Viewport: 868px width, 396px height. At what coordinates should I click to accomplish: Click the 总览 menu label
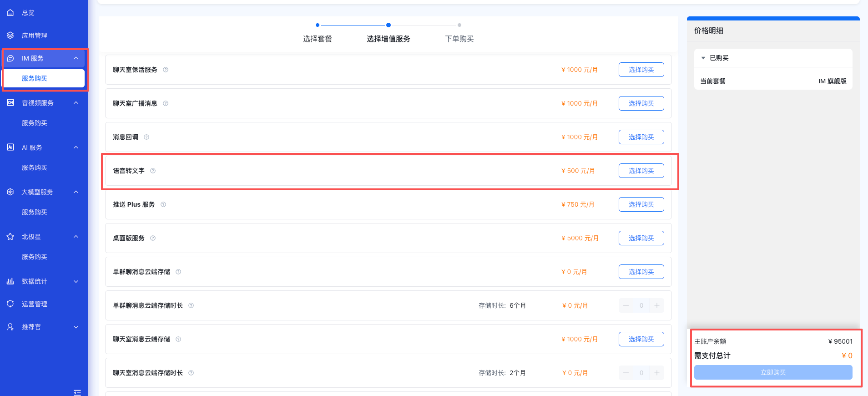click(28, 13)
